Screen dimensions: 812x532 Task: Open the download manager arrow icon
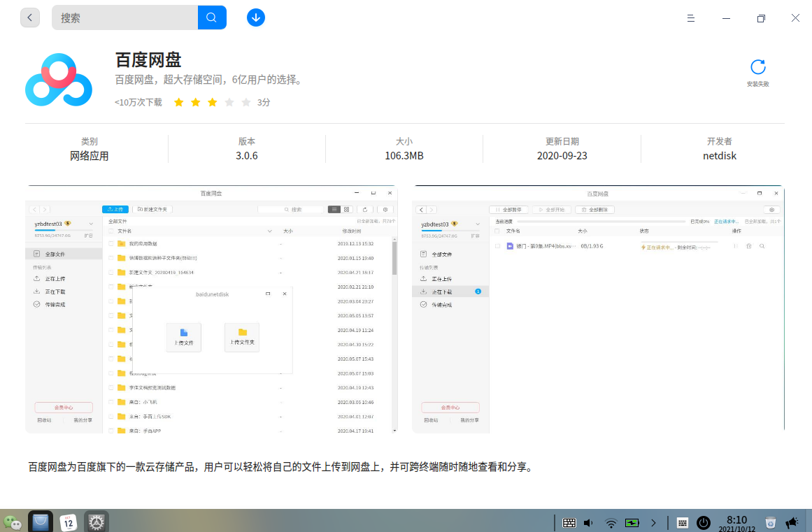[256, 18]
